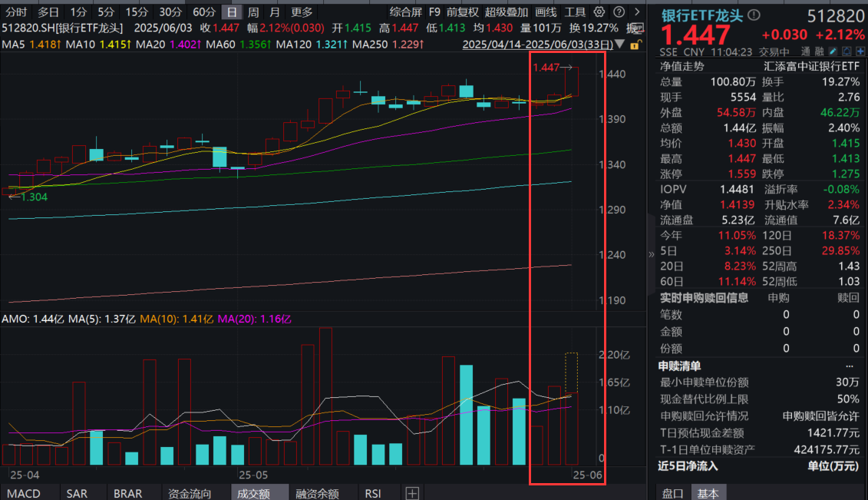Click the IOPV 1.4481 value

point(737,190)
